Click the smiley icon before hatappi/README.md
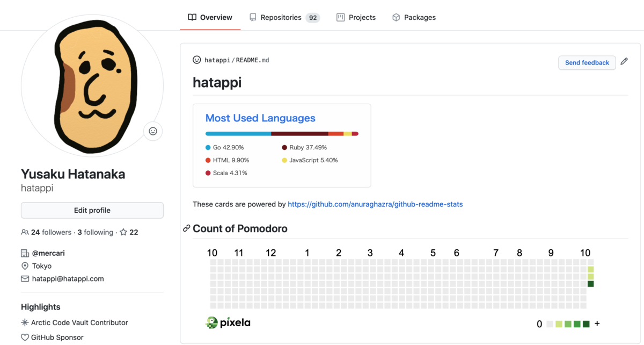The height and width of the screenshot is (345, 644). click(196, 60)
